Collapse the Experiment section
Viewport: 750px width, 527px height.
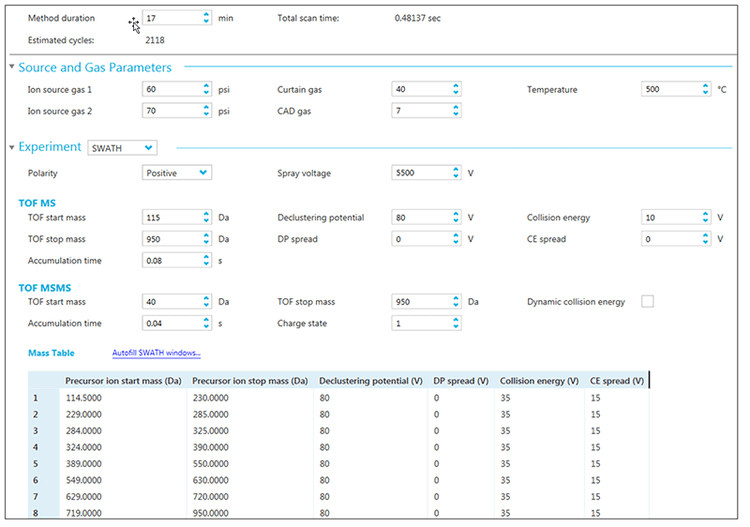[12, 148]
